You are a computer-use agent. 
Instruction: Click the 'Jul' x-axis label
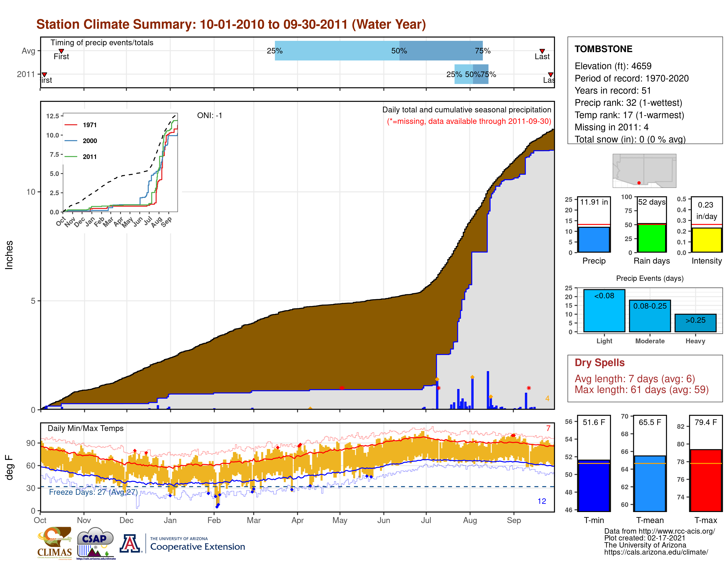click(x=426, y=520)
